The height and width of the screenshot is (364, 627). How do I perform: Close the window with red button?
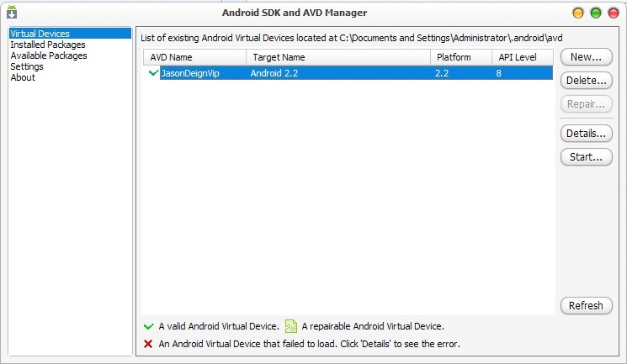[x=614, y=13]
